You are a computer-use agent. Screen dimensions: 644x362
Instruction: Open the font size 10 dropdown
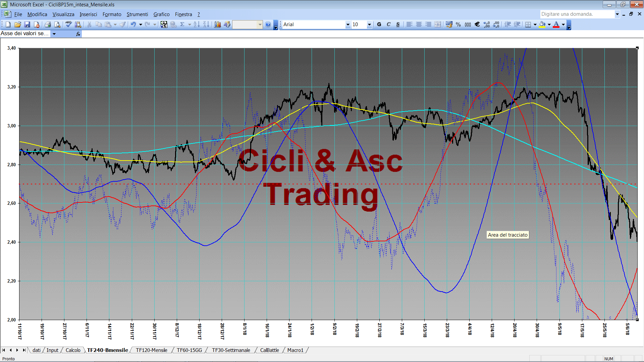pos(369,24)
